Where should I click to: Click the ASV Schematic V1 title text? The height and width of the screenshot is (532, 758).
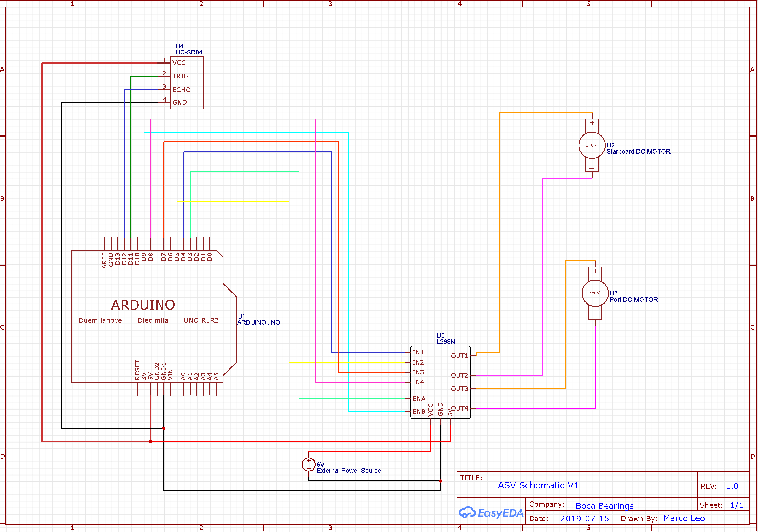(x=538, y=485)
